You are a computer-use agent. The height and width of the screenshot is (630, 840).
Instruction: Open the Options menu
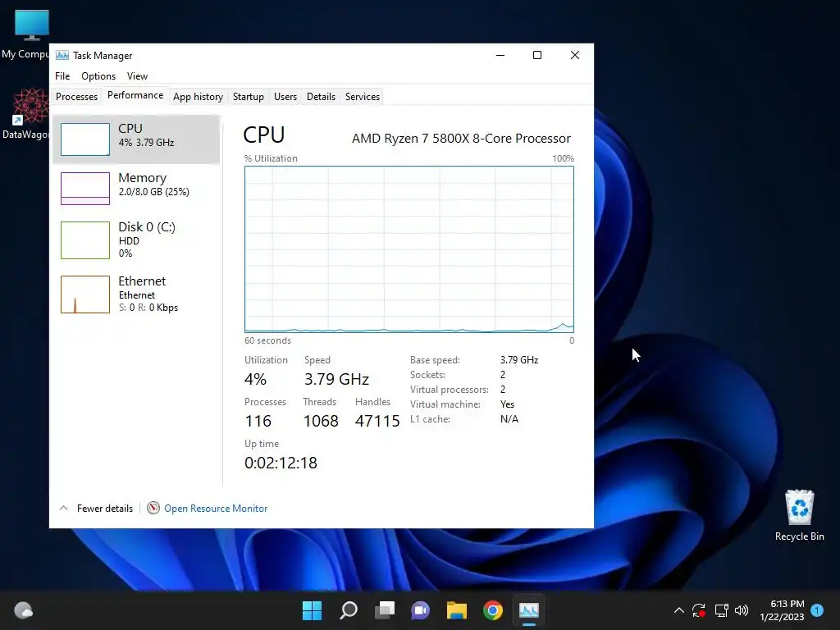click(x=98, y=76)
